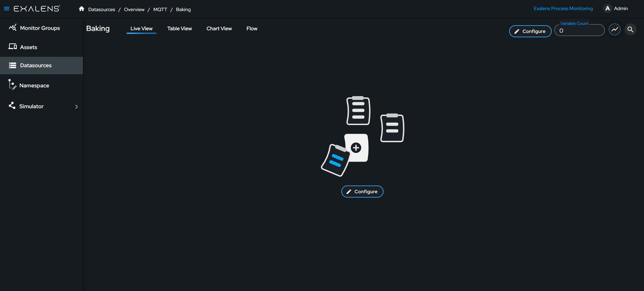Click the Monitor Groups sidebar icon
Viewport: 644px width, 291px height.
12,28
